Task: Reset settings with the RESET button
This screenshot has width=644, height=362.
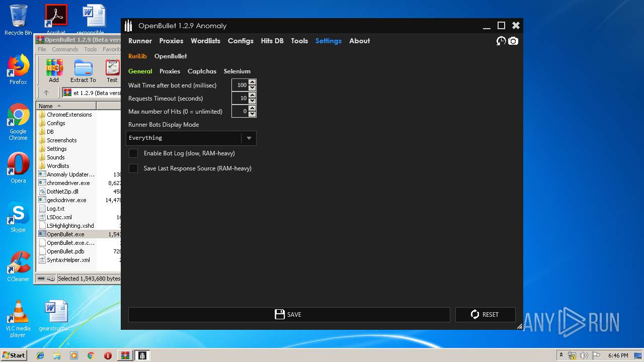Action: pos(485,315)
